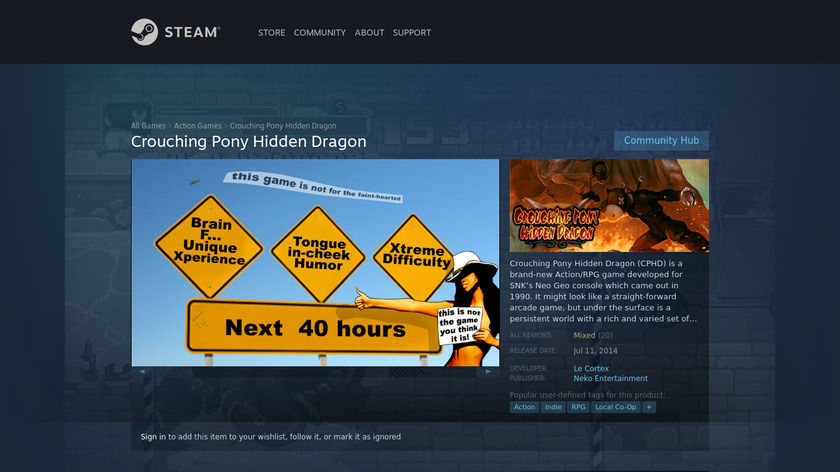840x472 pixels.
Task: Click the screenshot strip scrollbar
Action: 315,371
